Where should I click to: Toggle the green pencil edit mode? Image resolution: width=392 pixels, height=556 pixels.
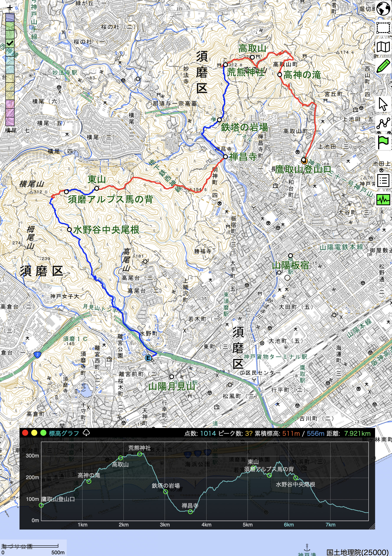tap(383, 66)
